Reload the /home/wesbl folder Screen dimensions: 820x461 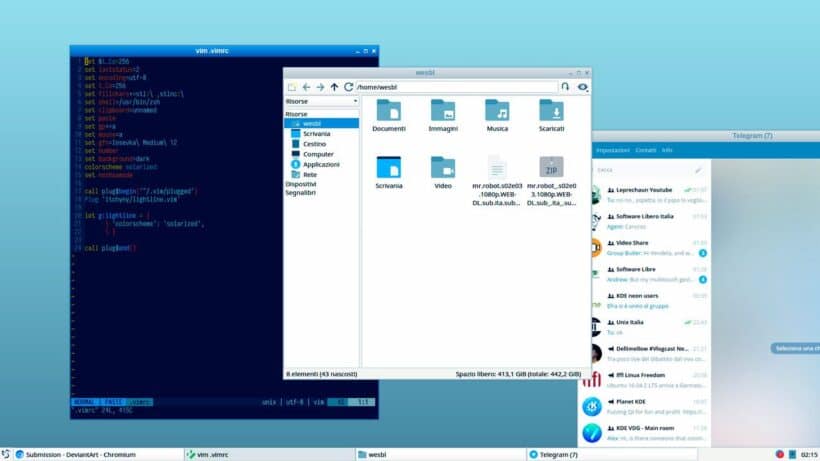(348, 87)
